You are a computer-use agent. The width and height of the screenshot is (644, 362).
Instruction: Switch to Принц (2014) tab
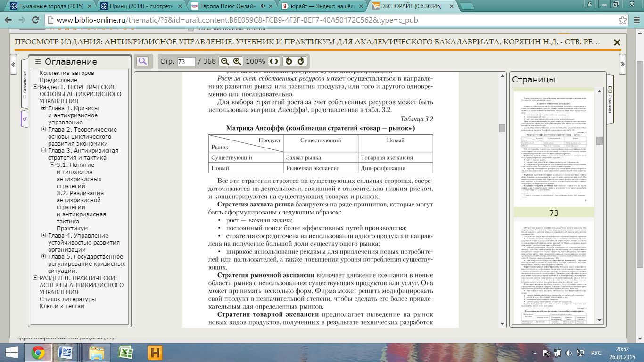[x=141, y=6]
